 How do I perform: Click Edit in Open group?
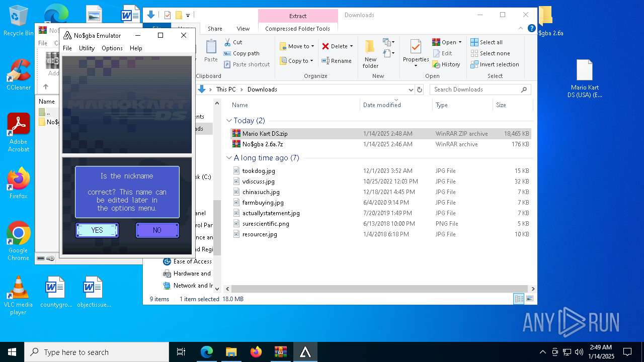click(442, 53)
